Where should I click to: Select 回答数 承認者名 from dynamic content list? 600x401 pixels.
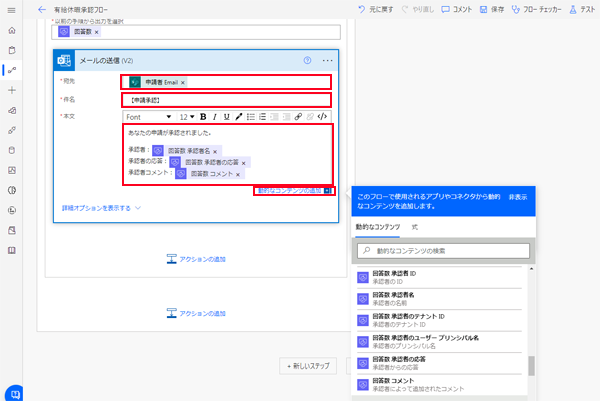point(439,299)
